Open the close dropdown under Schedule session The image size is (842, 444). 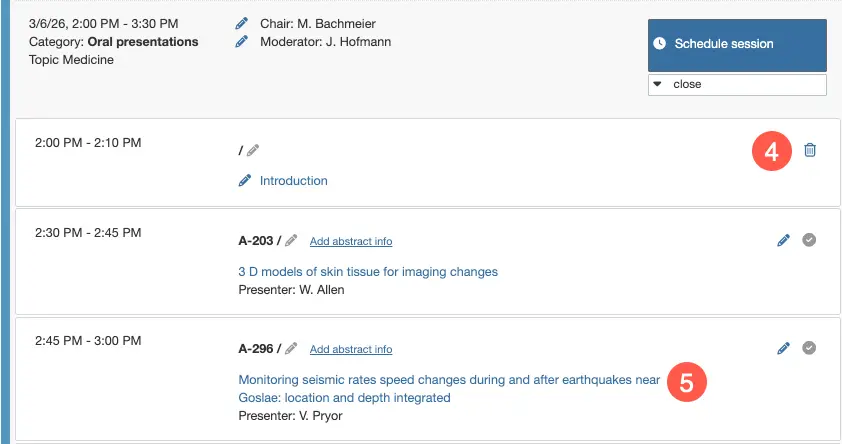737,85
